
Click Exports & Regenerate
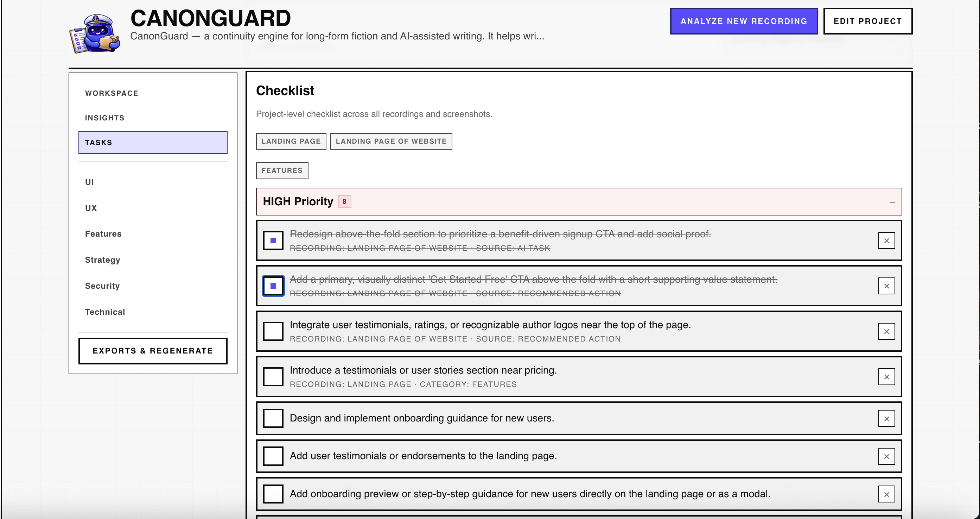click(x=153, y=351)
